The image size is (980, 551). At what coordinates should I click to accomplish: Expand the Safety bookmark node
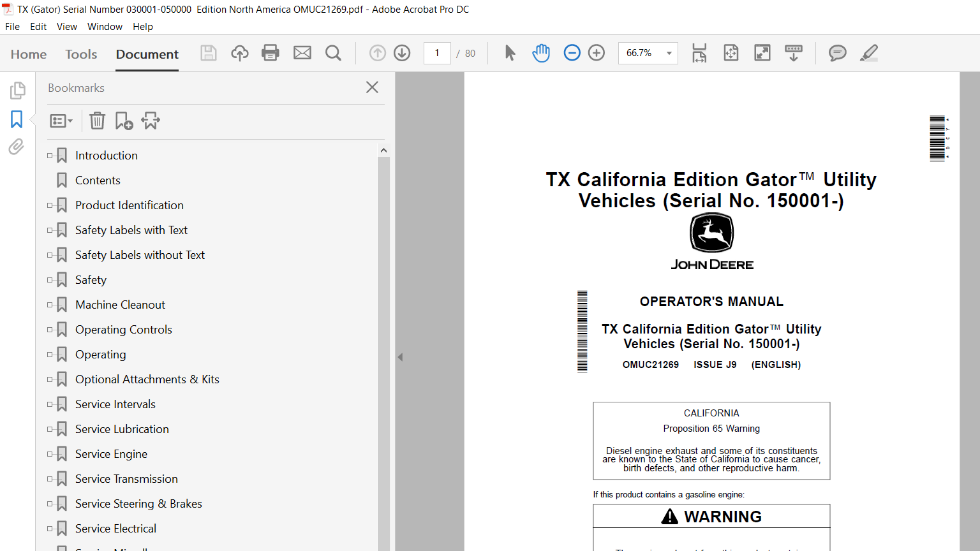50,280
